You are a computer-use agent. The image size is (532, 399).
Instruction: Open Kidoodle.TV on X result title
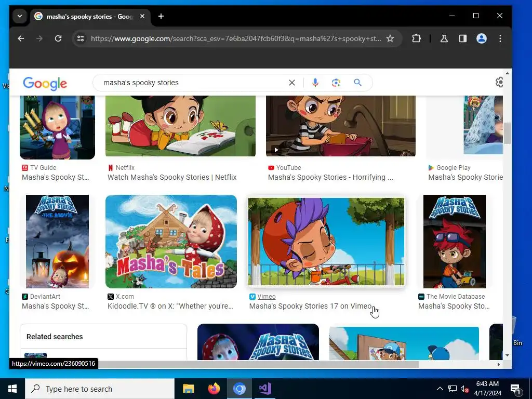click(170, 306)
